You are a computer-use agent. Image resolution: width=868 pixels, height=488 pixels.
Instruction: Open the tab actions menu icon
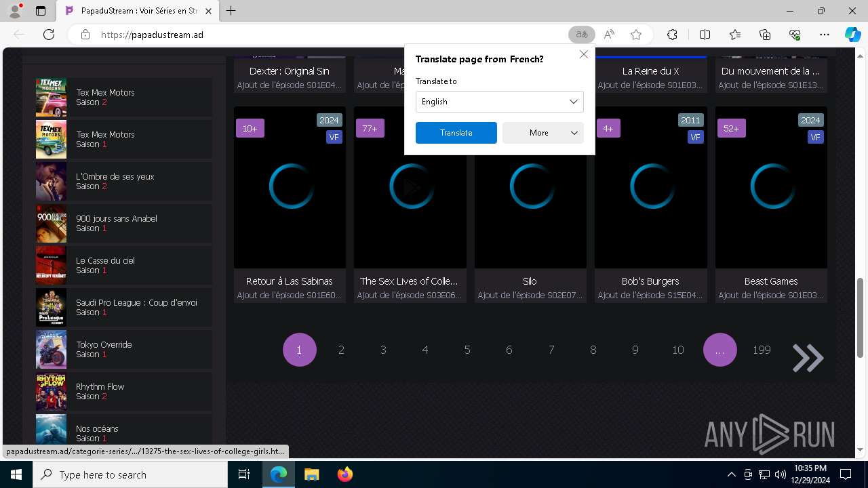[x=41, y=11]
